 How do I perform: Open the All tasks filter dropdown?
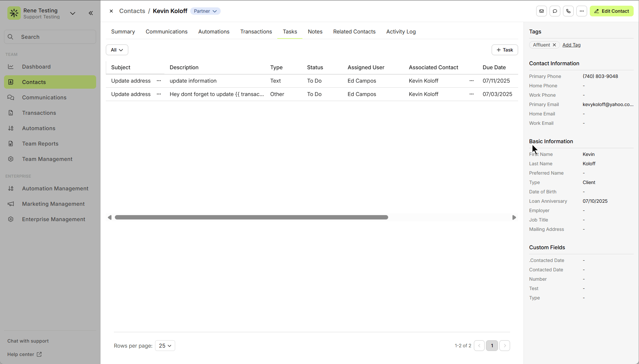tap(117, 50)
